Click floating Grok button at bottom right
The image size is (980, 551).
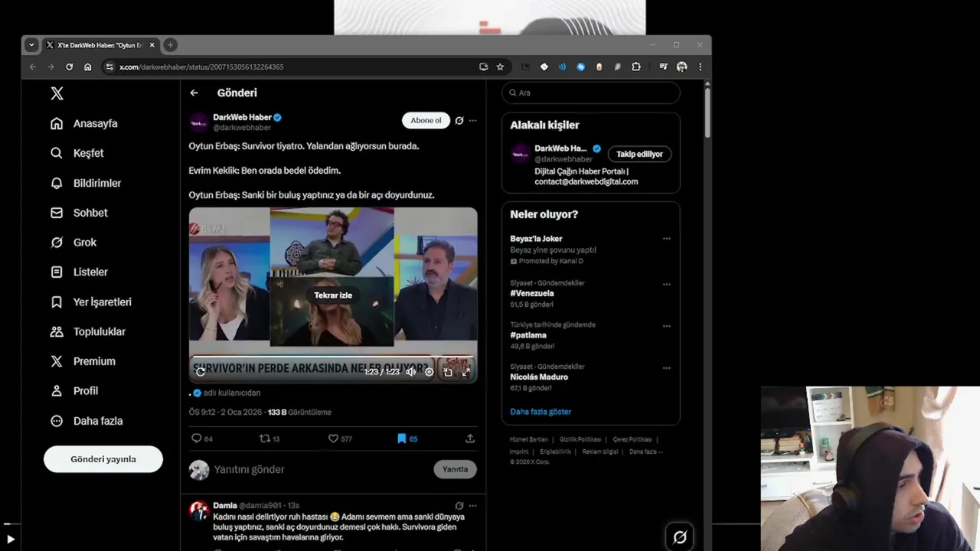coord(680,537)
